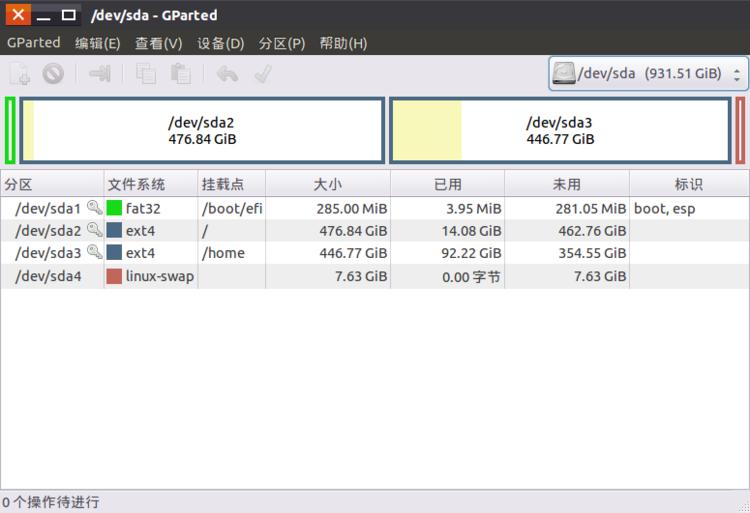Click the Undo last operation icon

(x=227, y=73)
